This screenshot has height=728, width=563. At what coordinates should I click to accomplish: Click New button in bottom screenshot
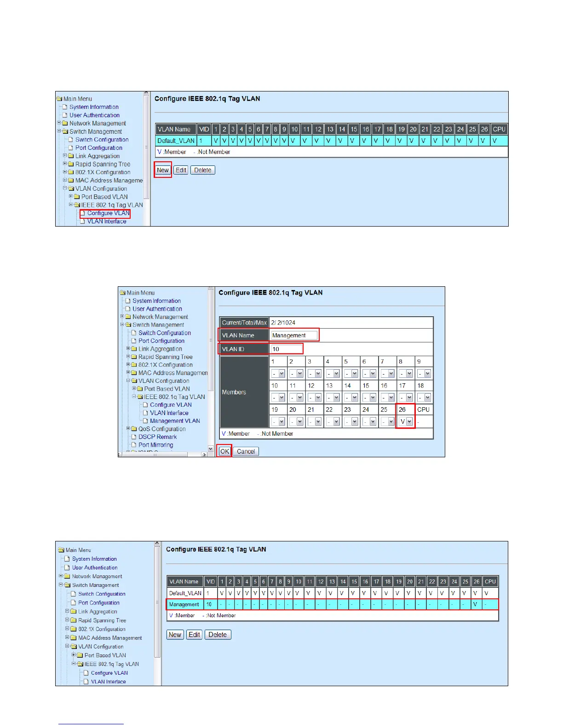(175, 635)
